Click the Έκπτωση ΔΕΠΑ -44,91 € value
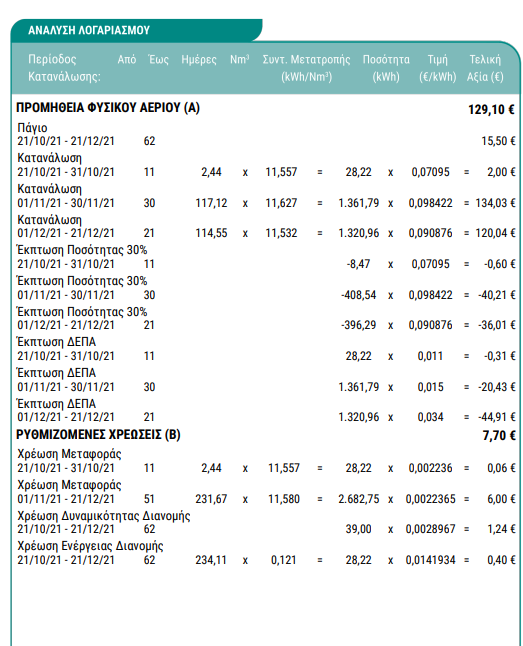 pyautogui.click(x=497, y=417)
